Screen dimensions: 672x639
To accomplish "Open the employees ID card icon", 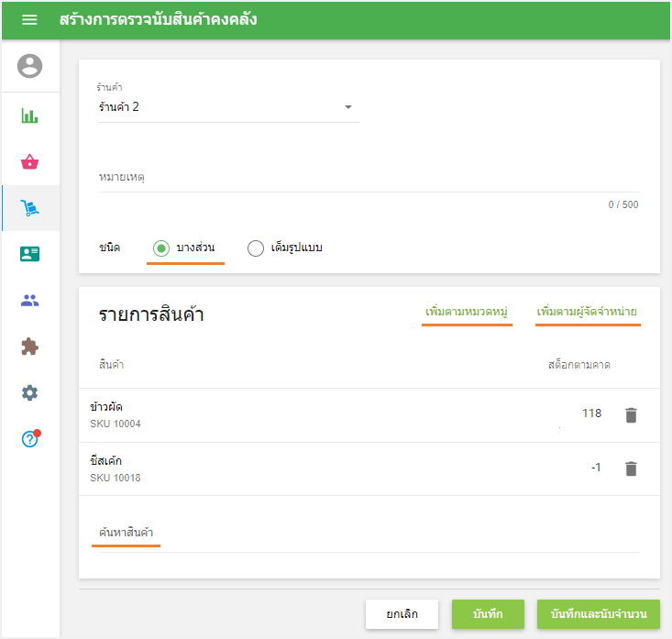I will 30,255.
